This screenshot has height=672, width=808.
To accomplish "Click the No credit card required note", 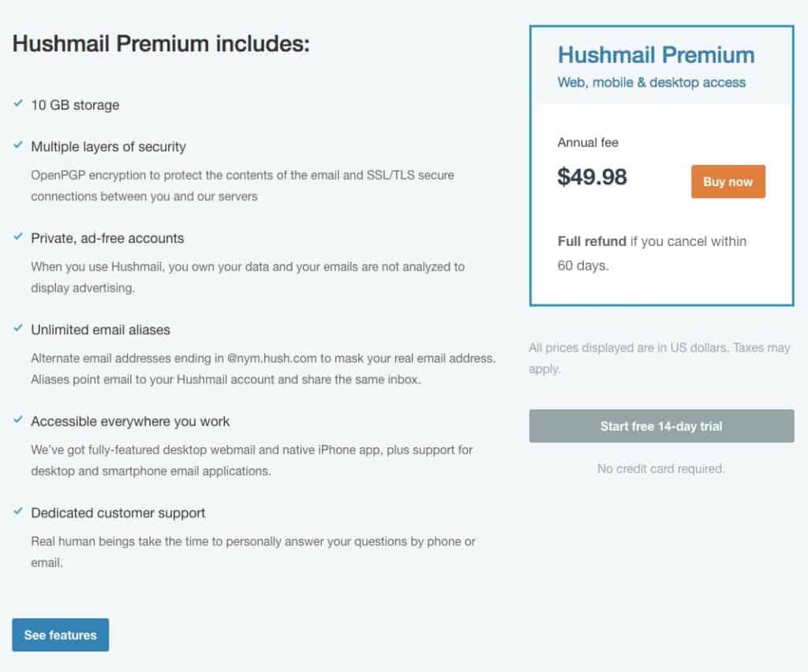I will click(x=661, y=469).
